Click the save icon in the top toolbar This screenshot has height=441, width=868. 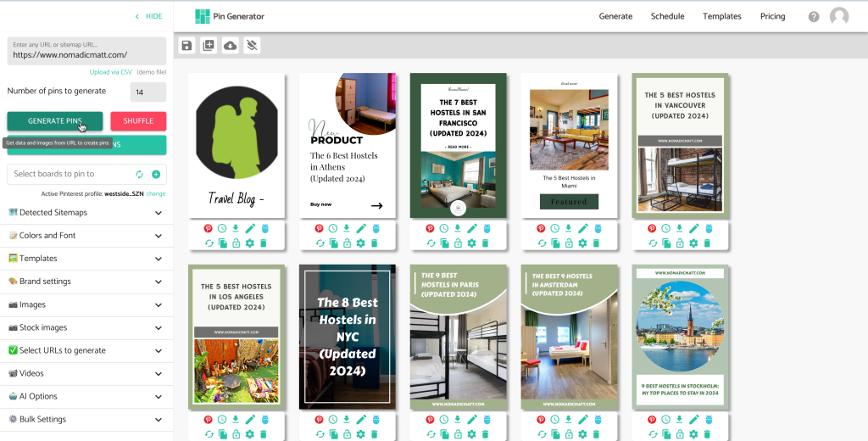187,46
